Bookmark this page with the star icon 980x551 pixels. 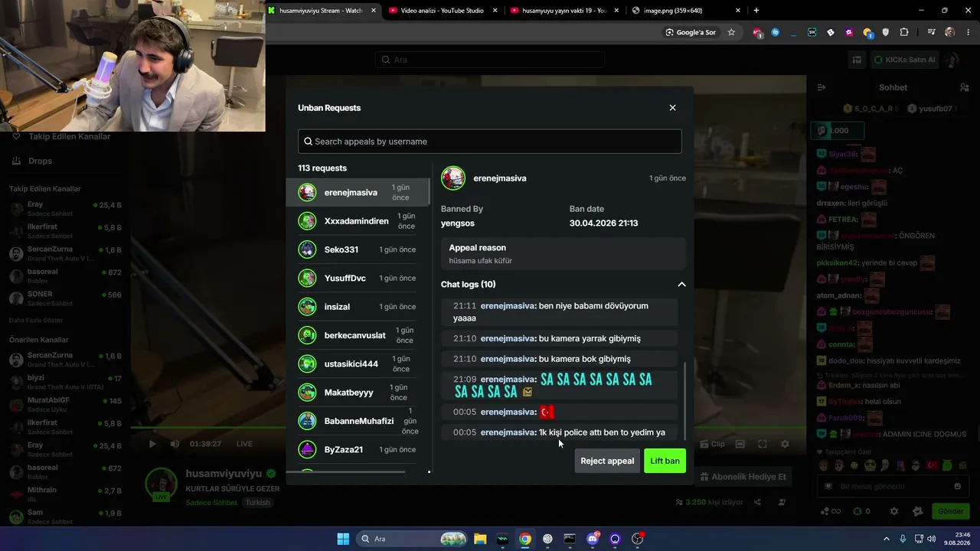[x=731, y=32]
